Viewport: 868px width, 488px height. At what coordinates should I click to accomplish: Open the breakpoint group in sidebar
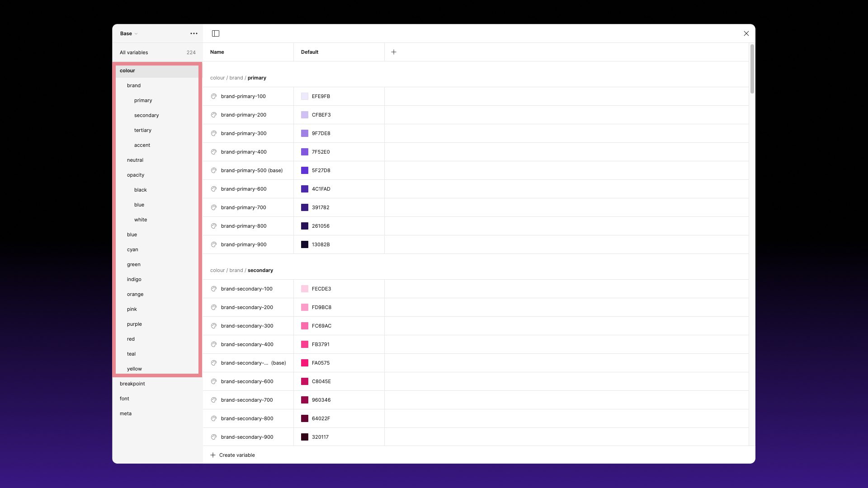pos(132,384)
